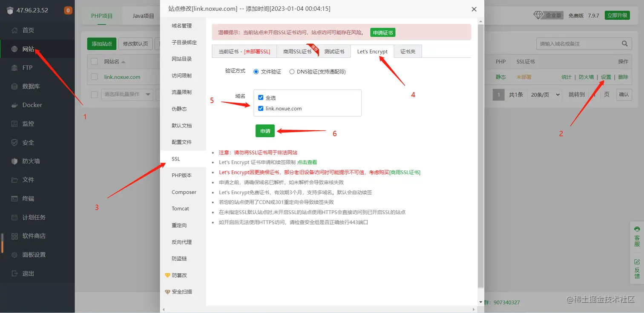The image size is (644, 313).
Task: Click 删除 link for link.noxue.com
Action: tap(623, 77)
